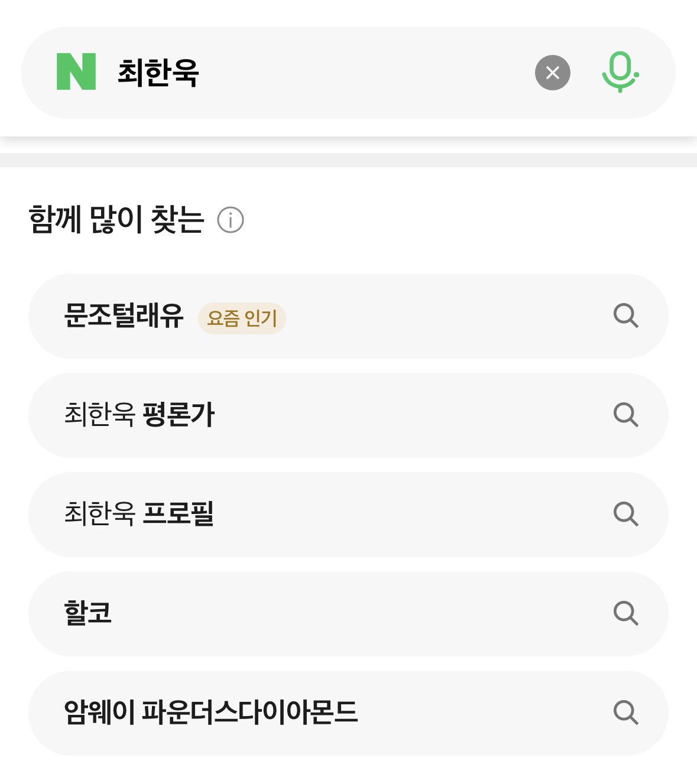
Task: Tap the magnifier icon in 할코 row
Action: (625, 614)
